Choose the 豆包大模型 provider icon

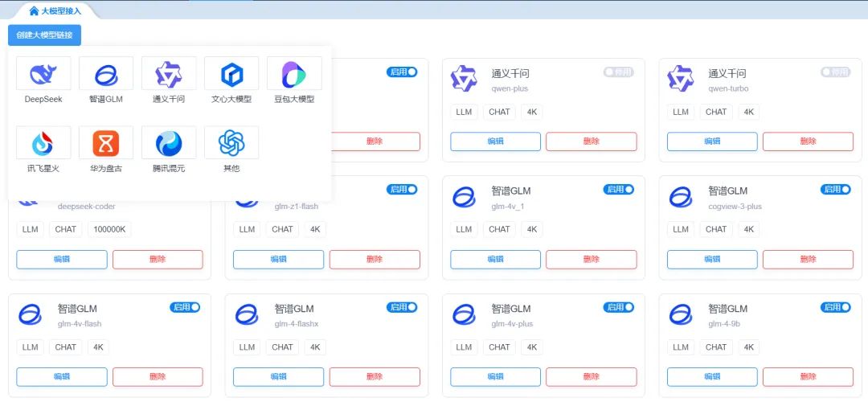point(294,74)
